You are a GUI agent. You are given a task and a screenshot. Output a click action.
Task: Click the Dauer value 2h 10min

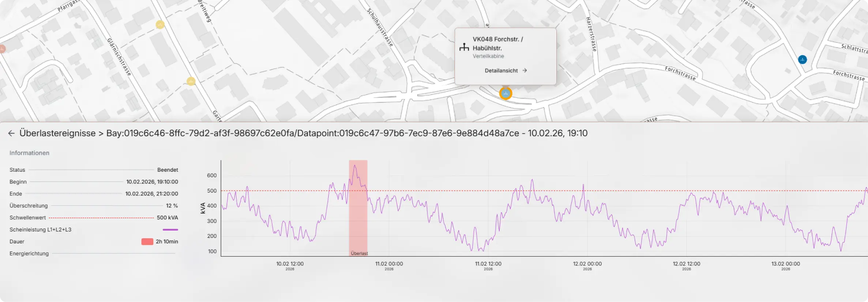(167, 242)
